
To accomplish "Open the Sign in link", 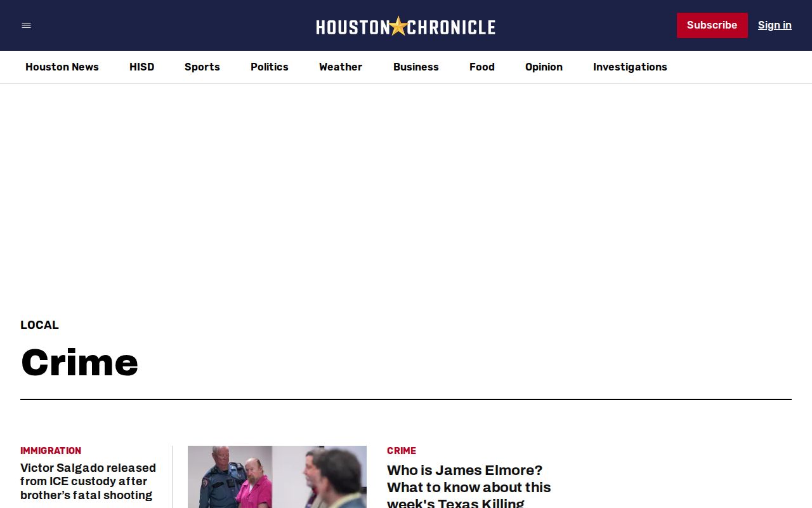I will [775, 25].
